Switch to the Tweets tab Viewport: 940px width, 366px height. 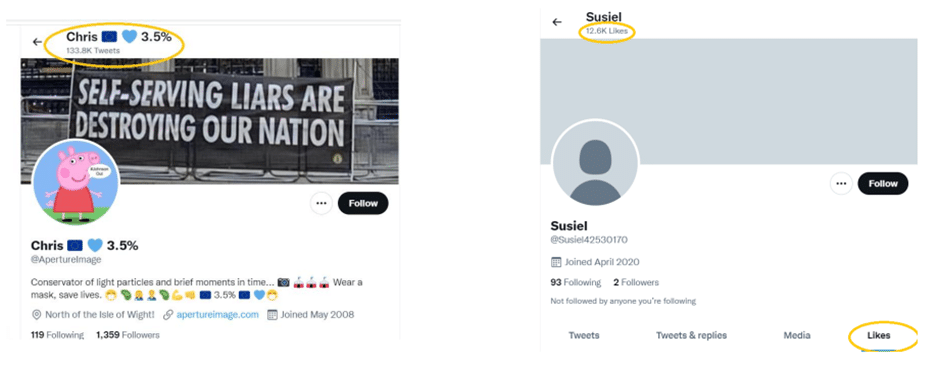click(583, 335)
